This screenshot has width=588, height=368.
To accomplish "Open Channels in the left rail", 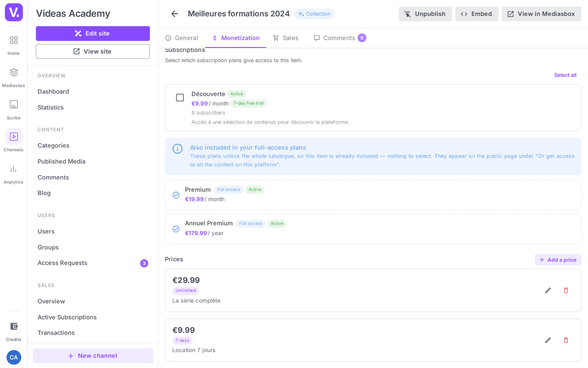I will click(x=14, y=140).
